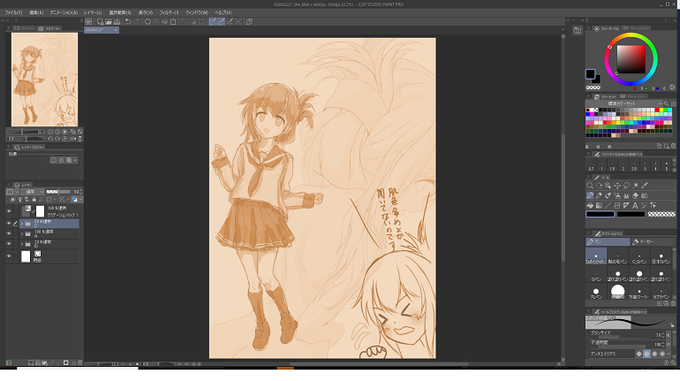Image resolution: width=680 pixels, height=381 pixels.
Task: Click the Open file folder icon
Action: [108, 22]
